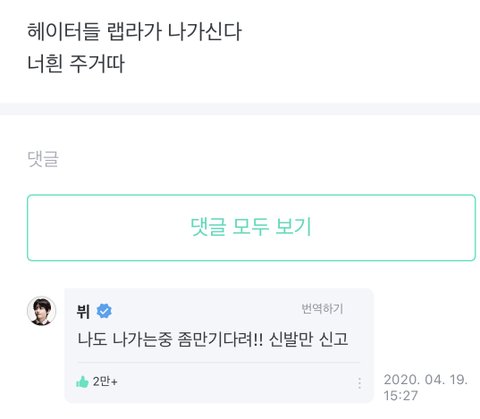This screenshot has width=480, height=419.
Task: Click the blue verified badge next to 뷔
Action: (104, 311)
